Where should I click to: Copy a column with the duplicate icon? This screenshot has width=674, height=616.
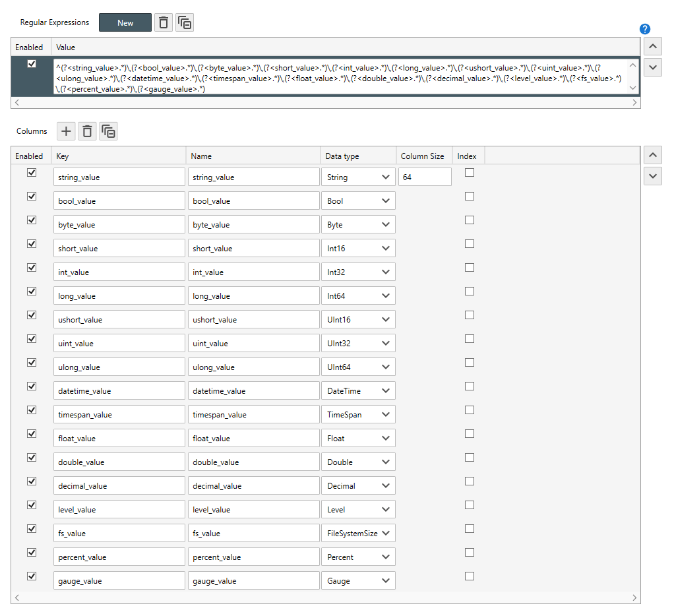point(108,131)
